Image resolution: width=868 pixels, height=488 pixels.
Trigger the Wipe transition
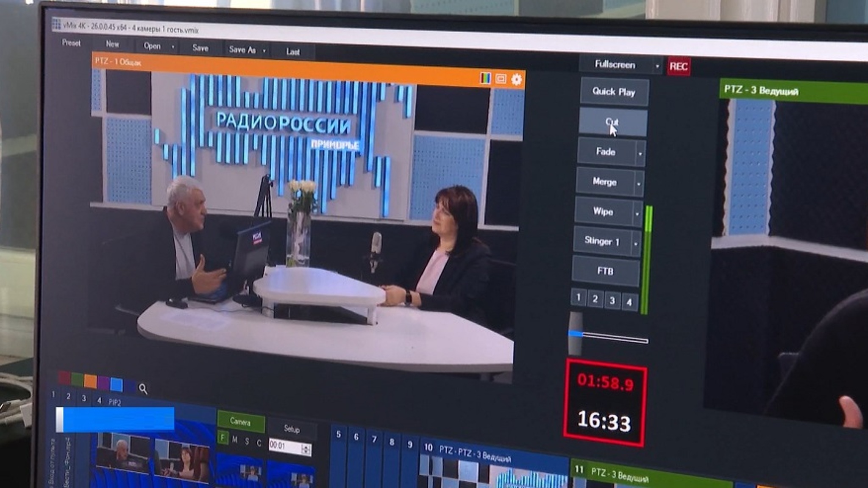click(x=603, y=211)
